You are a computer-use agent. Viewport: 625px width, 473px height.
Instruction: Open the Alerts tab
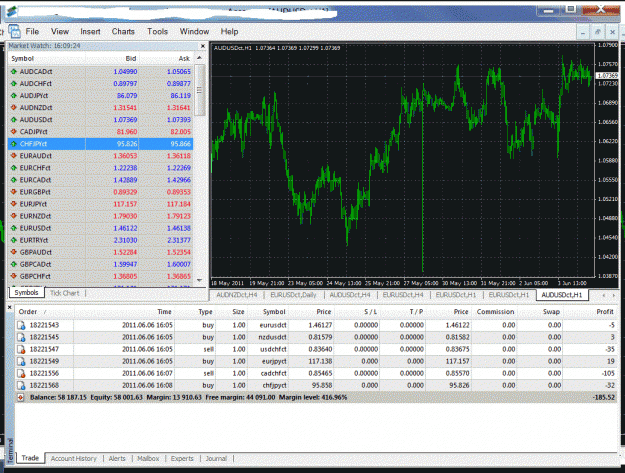(x=117, y=459)
